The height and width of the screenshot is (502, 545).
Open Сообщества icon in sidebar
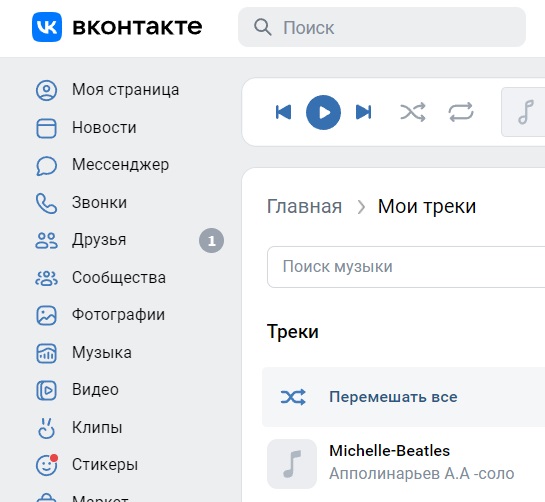(46, 278)
